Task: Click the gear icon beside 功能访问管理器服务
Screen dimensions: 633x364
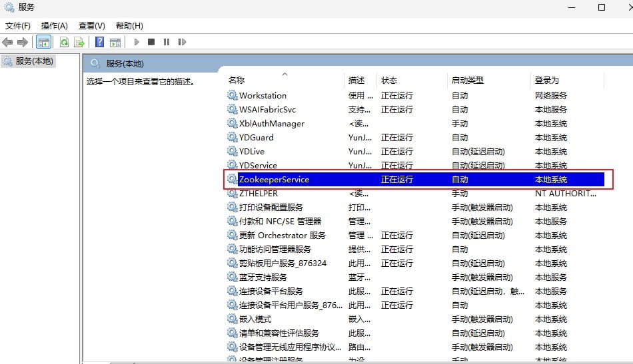Action: pyautogui.click(x=232, y=249)
